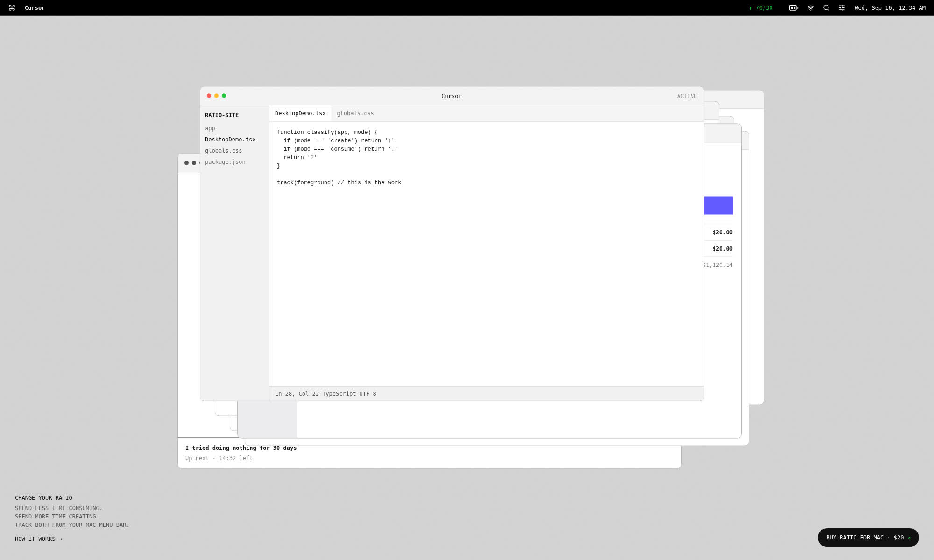Screen dimensions: 934x560
Task: Switch to the DesktopDemo.tsx editor tab
Action: (x=300, y=113)
